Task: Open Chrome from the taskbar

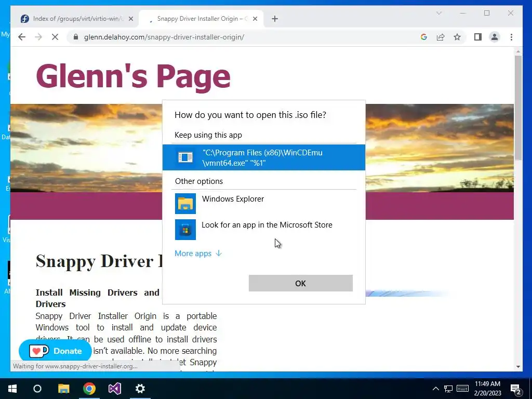Action: (x=89, y=389)
